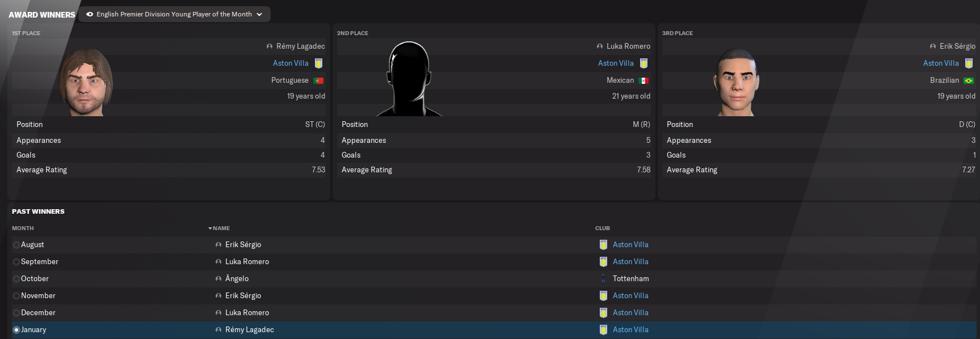Click the Portuguese flag icon

pyautogui.click(x=318, y=80)
